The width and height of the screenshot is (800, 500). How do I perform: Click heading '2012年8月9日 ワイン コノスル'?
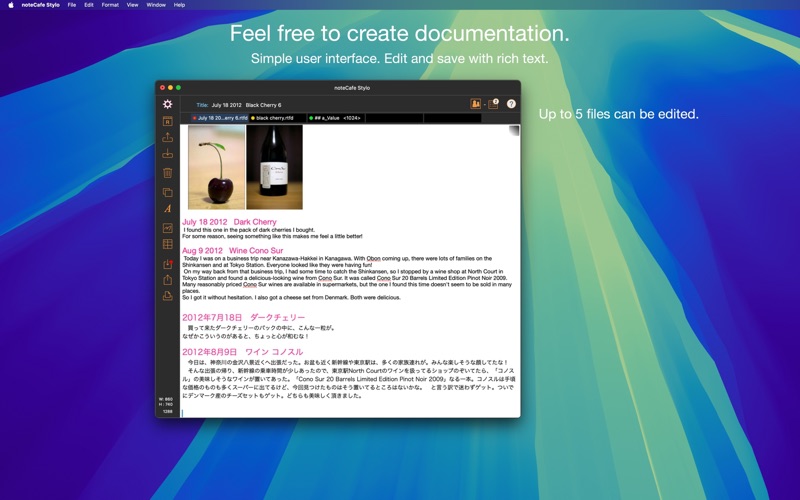tap(242, 352)
